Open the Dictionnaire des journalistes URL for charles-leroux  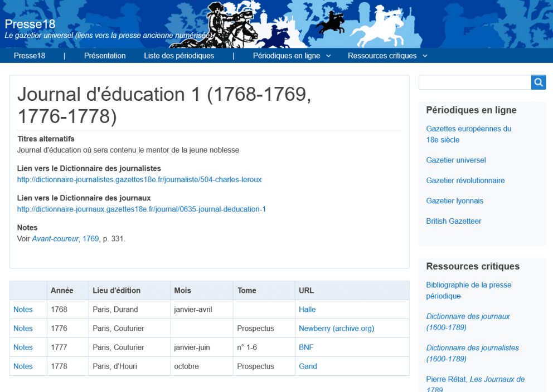pyautogui.click(x=139, y=180)
